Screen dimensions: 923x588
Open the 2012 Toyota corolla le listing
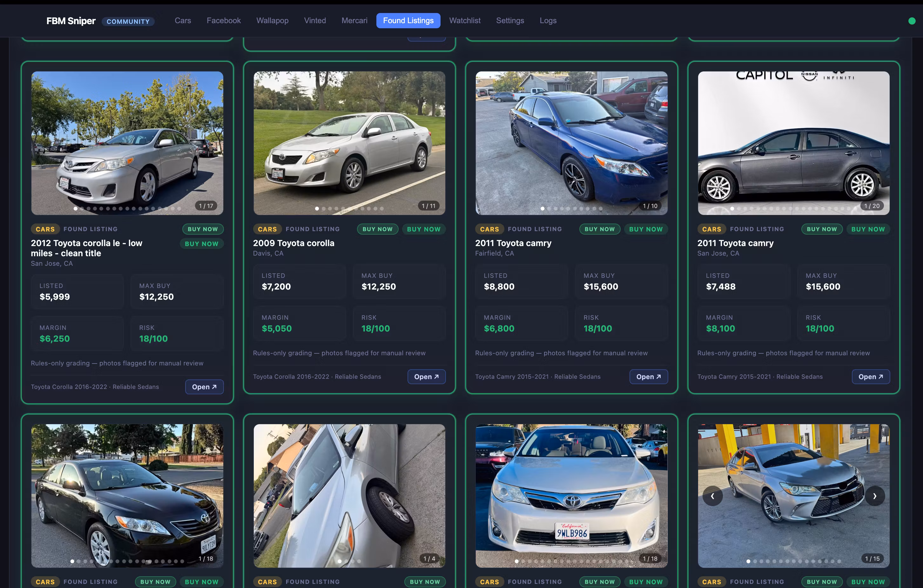click(204, 387)
